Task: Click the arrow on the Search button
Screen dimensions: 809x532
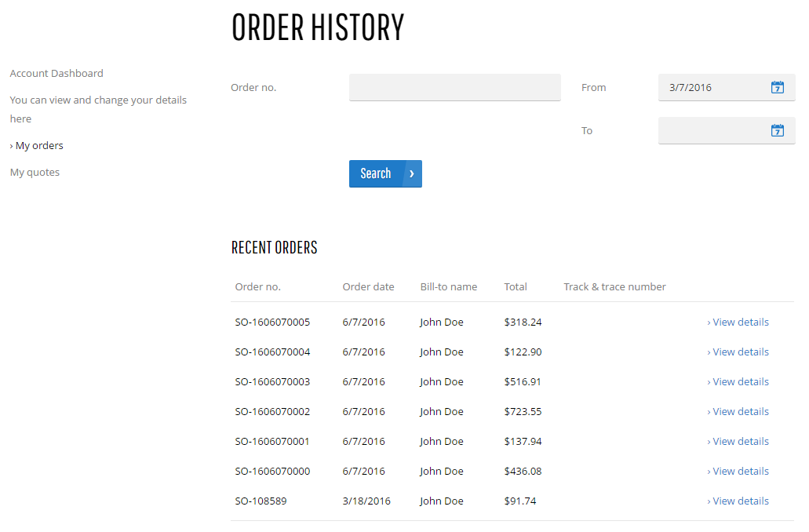Action: point(412,174)
